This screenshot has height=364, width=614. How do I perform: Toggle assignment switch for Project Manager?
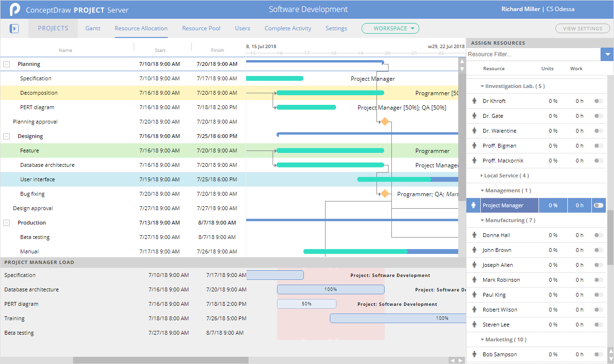[599, 205]
